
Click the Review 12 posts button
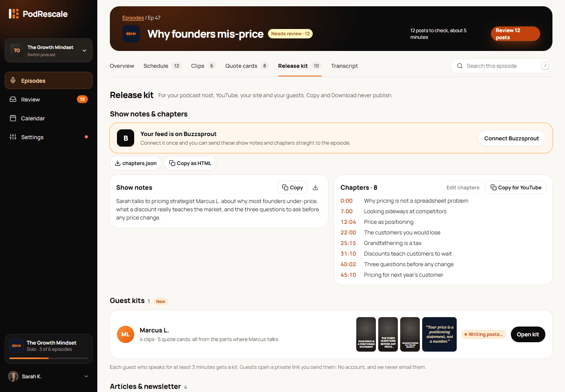(x=516, y=34)
